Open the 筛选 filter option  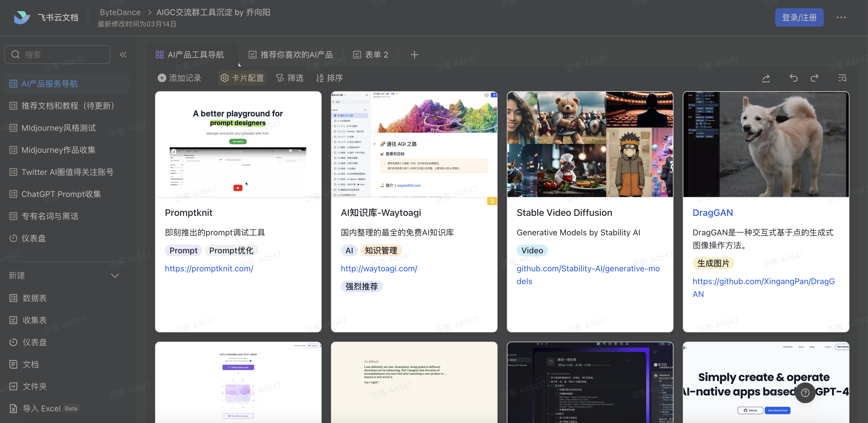click(x=290, y=78)
